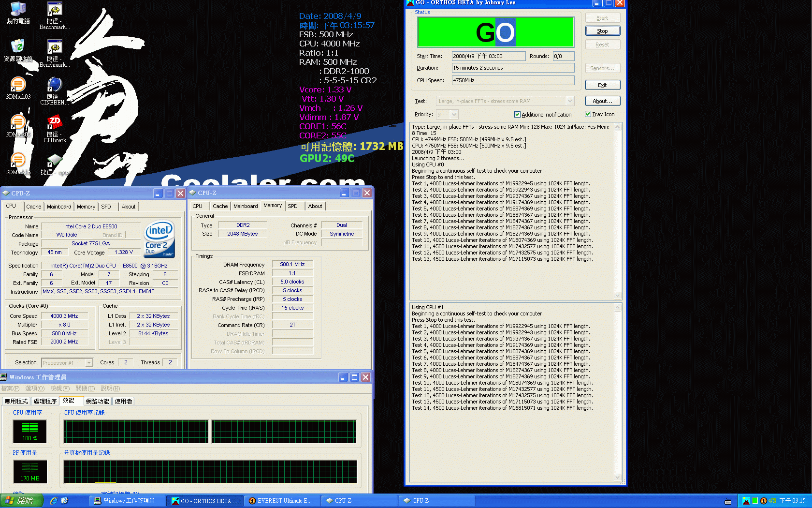Switch to 應用程式 tab in Task Manager

pyautogui.click(x=16, y=402)
